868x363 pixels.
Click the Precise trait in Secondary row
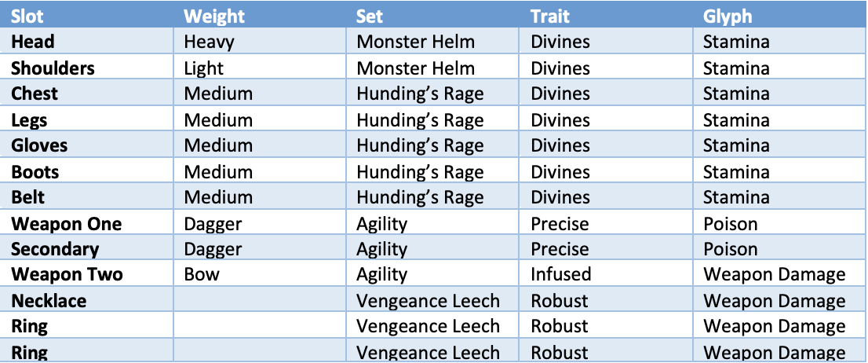(559, 249)
